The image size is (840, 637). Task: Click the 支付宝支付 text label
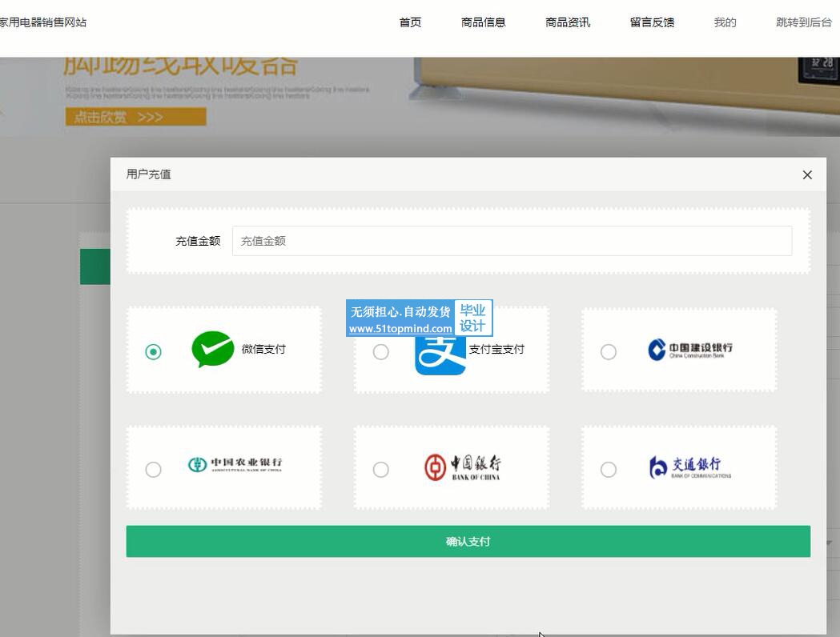coord(496,349)
